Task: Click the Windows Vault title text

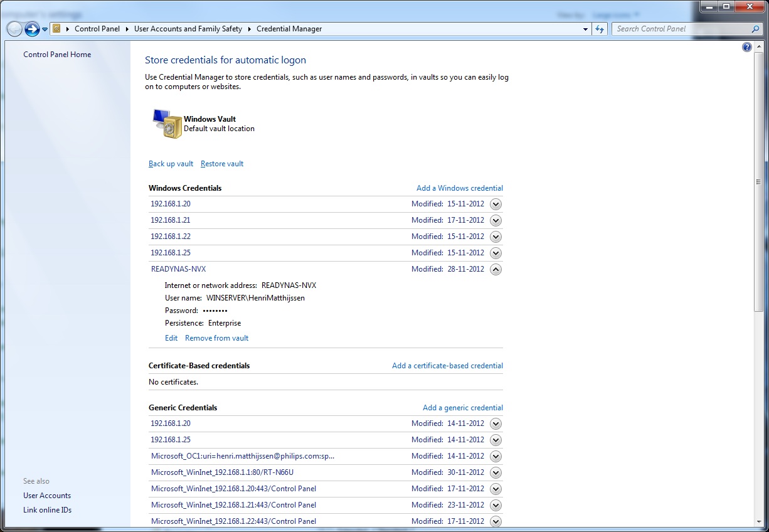Action: (x=209, y=119)
